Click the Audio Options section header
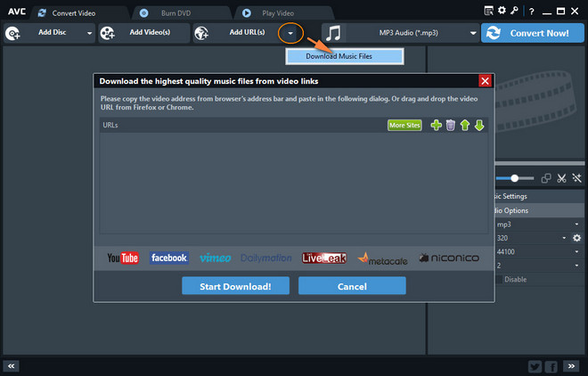 point(539,210)
